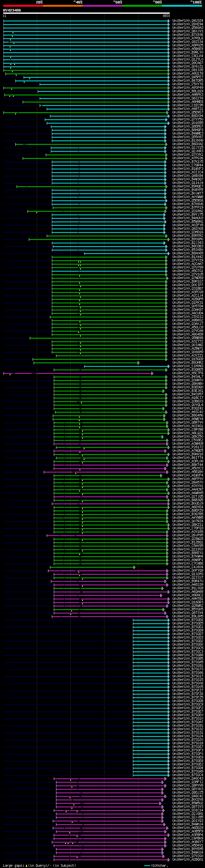Open the UniRef100_A3PBP4 hit
The image size is (205, 868).
click(x=187, y=835)
